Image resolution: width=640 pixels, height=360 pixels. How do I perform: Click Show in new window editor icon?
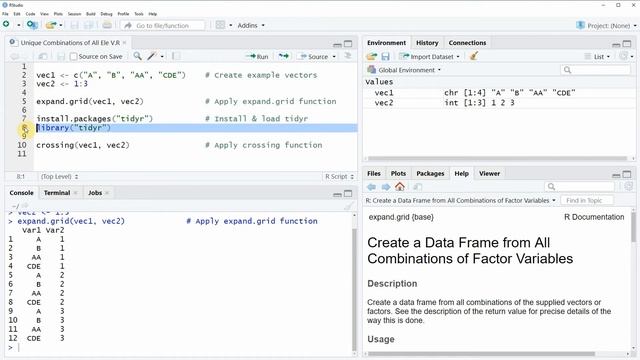point(43,56)
